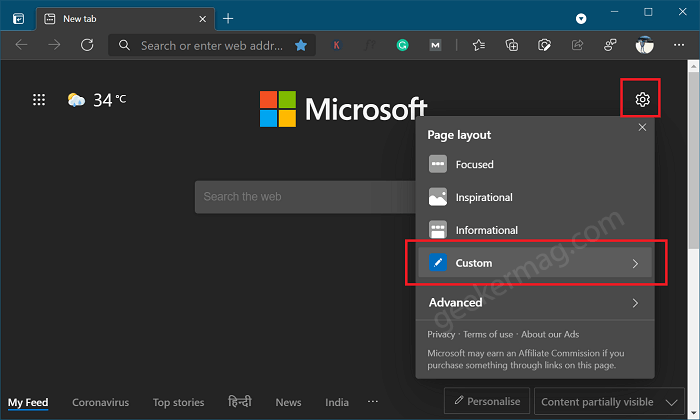This screenshot has width=700, height=420.
Task: Open the Favorites star list icon
Action: click(479, 45)
